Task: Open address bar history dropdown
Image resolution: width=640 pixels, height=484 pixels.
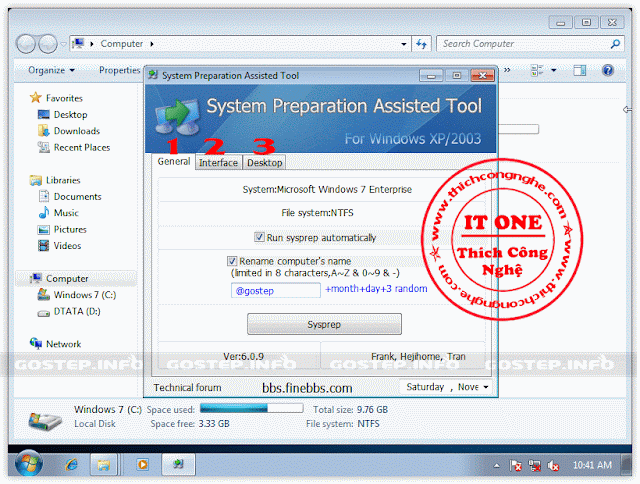Action: tap(403, 44)
